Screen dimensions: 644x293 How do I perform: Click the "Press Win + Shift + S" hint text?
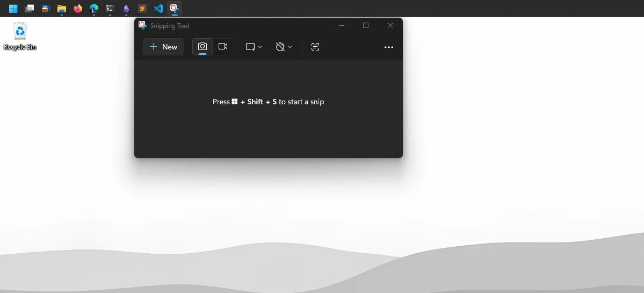coord(268,102)
